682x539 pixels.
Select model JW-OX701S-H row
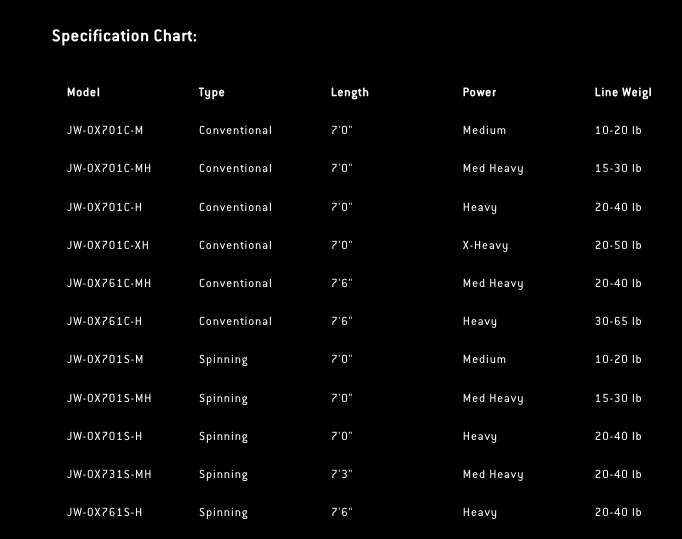[x=104, y=436]
